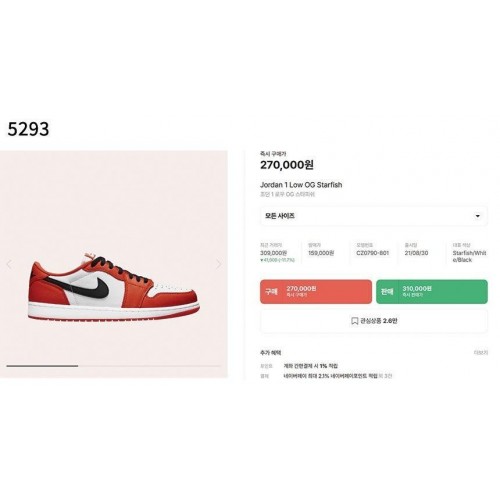Click the recent trade price 309,000원
This screenshot has height=500, width=500.
tap(273, 253)
